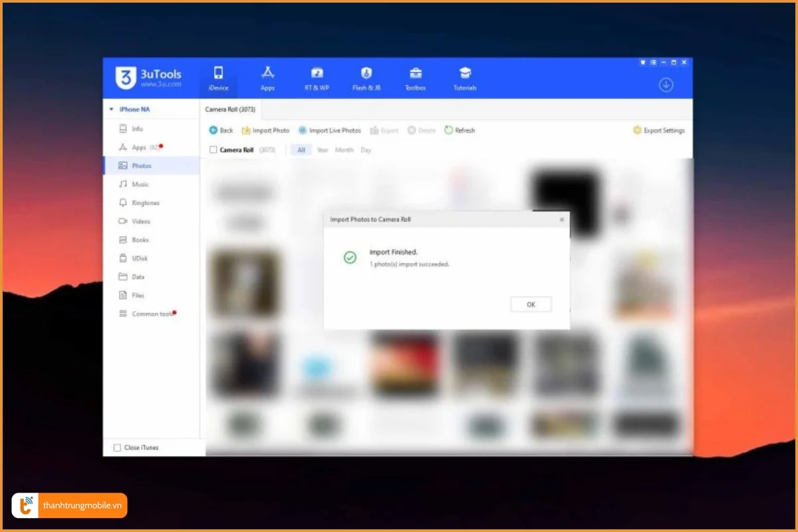
Task: Open the Toolbox icon
Action: pos(416,73)
